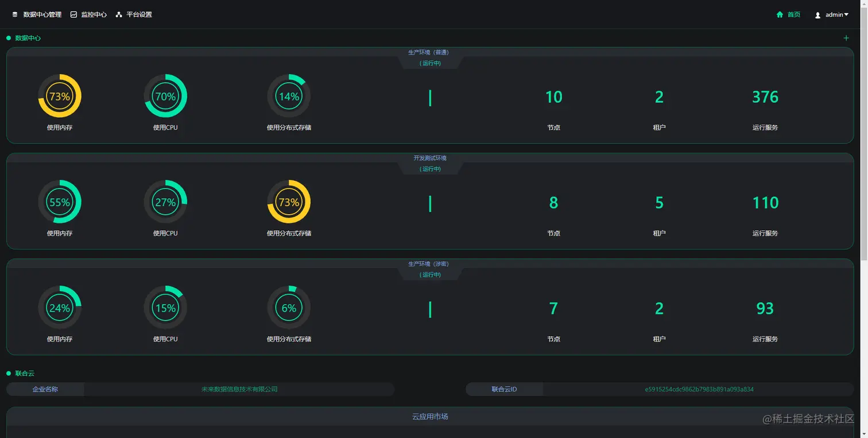Click 73% storage gauge in 开发测试环境
The height and width of the screenshot is (438, 868).
289,201
